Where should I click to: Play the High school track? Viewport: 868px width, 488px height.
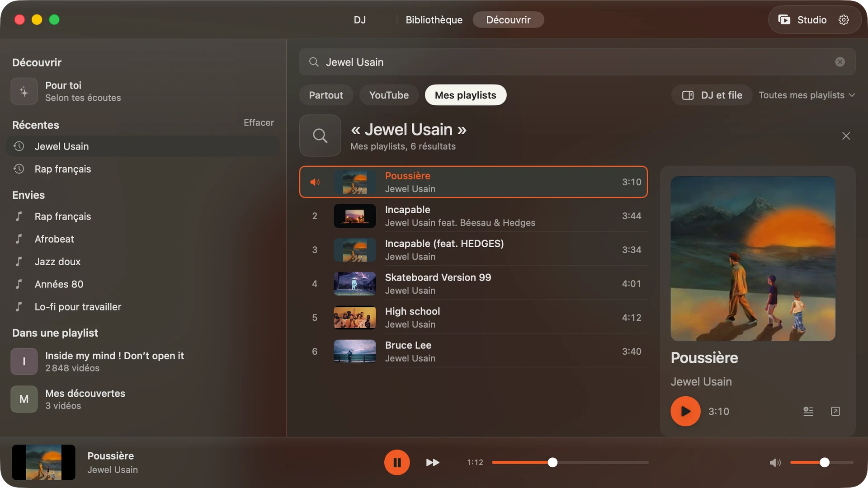click(x=473, y=318)
